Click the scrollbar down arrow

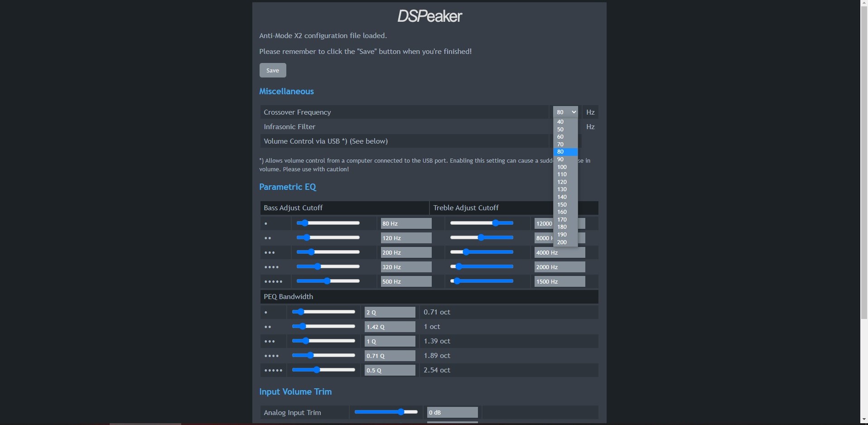click(864, 420)
